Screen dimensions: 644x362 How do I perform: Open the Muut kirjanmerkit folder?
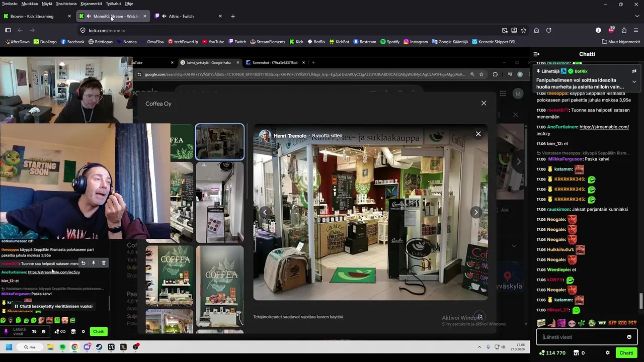[620, 42]
